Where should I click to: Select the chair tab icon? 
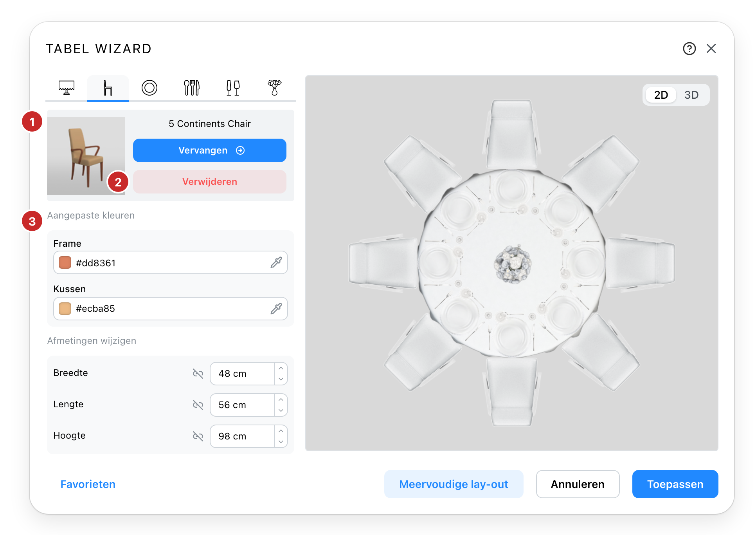[108, 88]
